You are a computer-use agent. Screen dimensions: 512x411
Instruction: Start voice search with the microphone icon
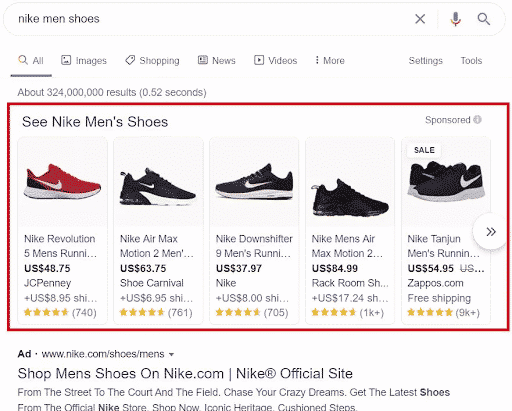pyautogui.click(x=455, y=19)
